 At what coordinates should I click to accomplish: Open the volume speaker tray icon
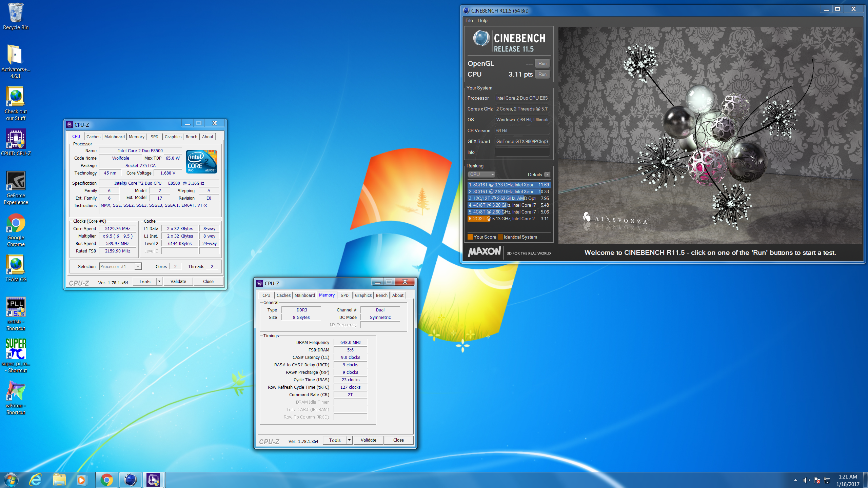pos(806,480)
